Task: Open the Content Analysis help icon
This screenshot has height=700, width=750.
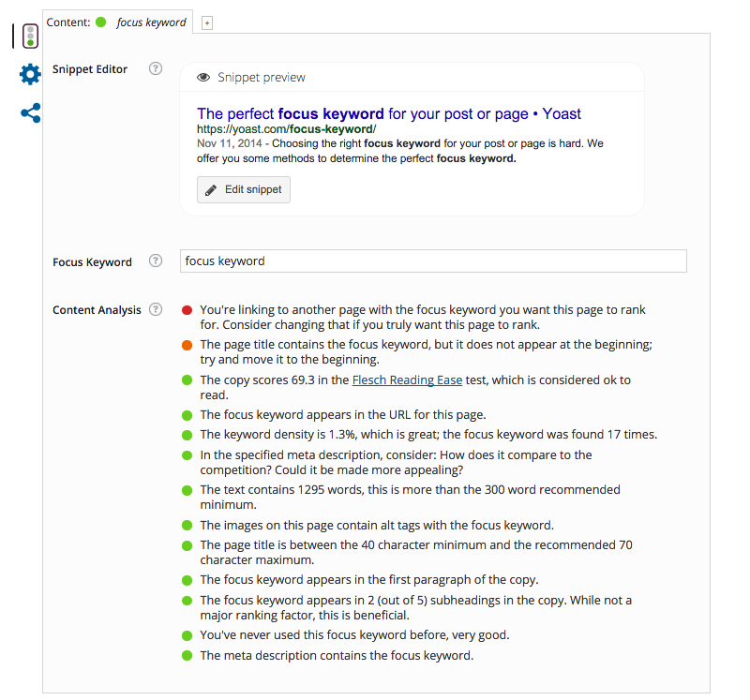Action: tap(155, 309)
